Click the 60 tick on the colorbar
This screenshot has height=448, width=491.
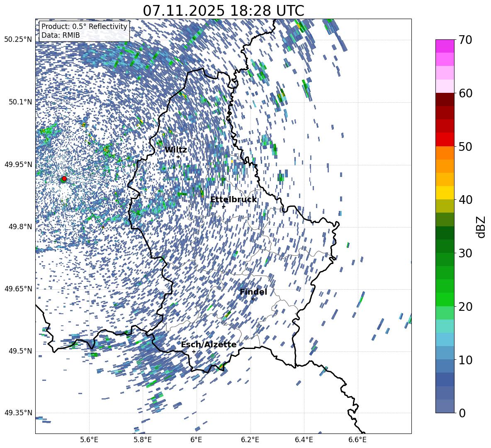pos(465,93)
